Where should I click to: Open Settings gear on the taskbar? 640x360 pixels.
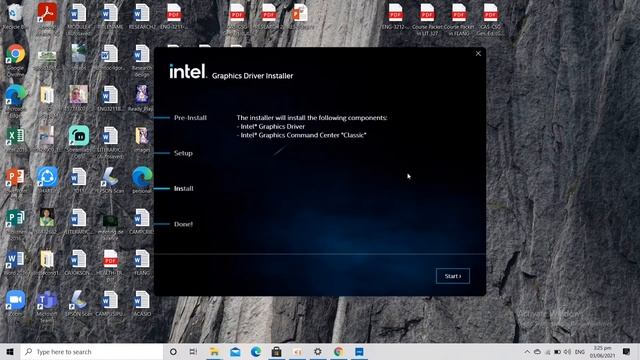click(318, 352)
